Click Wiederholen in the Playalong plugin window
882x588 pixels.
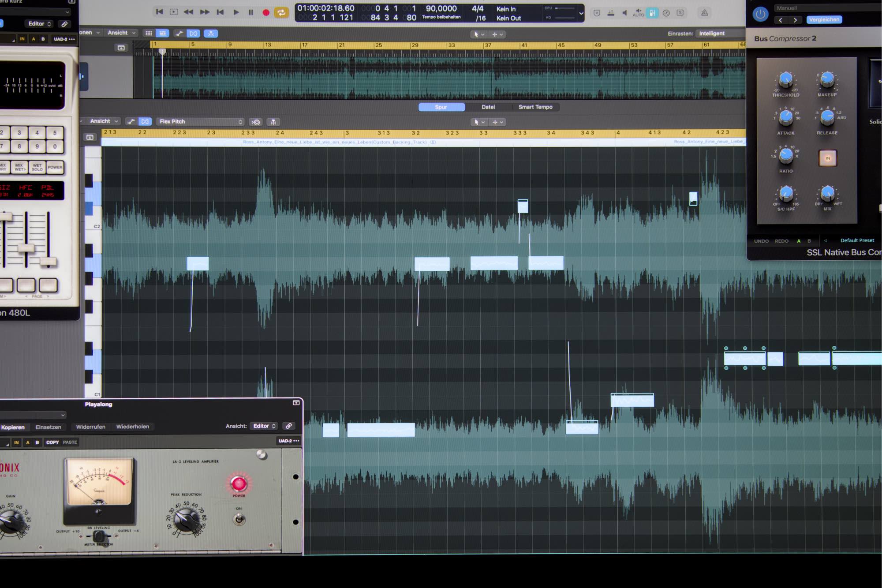pyautogui.click(x=132, y=427)
